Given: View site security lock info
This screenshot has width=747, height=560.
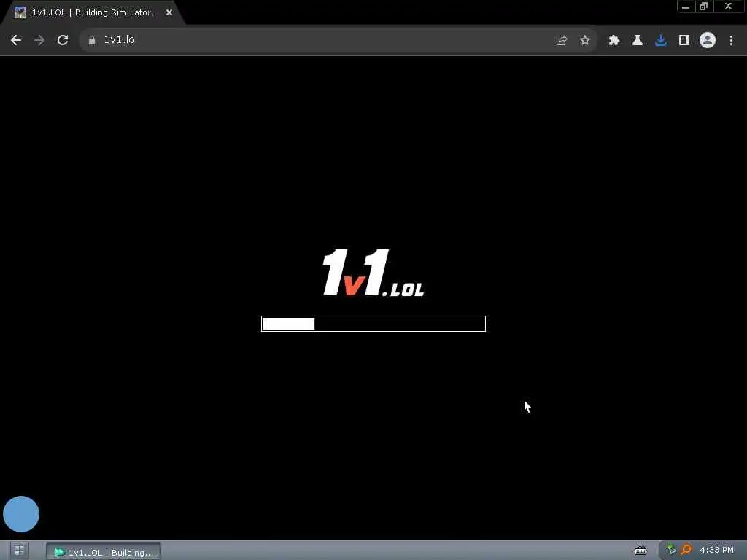Looking at the screenshot, I should [x=92, y=41].
